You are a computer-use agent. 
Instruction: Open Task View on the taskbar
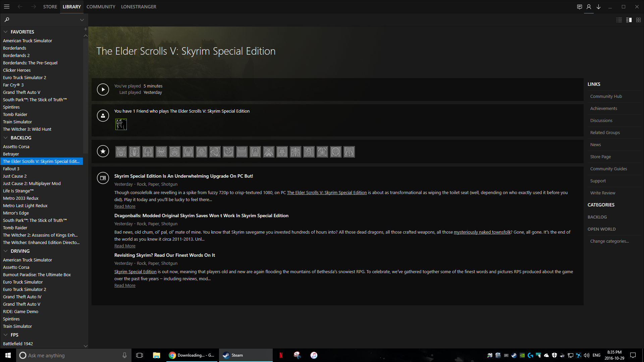click(140, 355)
